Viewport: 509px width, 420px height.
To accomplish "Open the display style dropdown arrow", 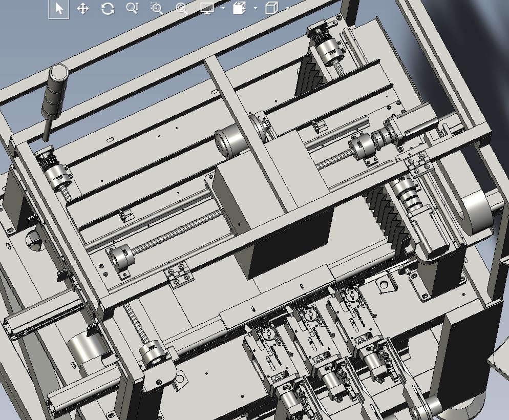I will (223, 8).
